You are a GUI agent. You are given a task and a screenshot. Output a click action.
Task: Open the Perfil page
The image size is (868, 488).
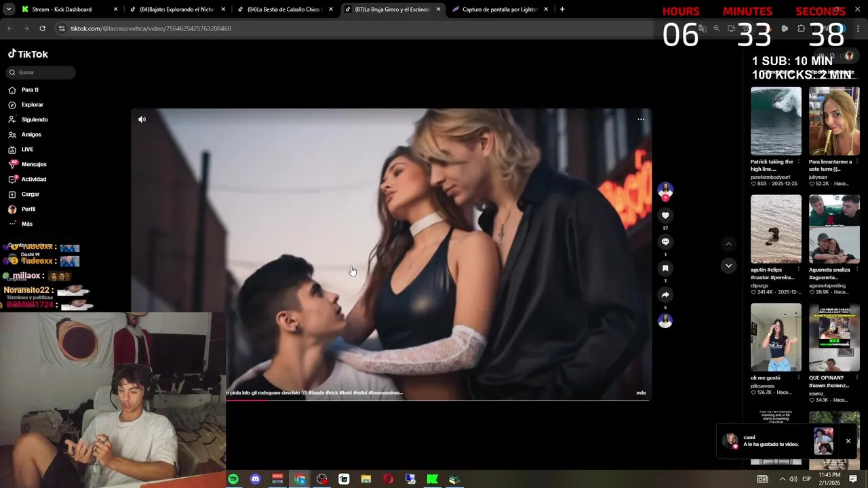click(x=22, y=209)
